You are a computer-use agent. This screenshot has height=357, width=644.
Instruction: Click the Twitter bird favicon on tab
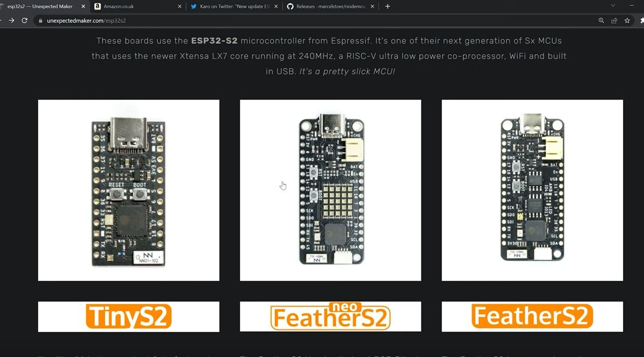[x=194, y=6]
